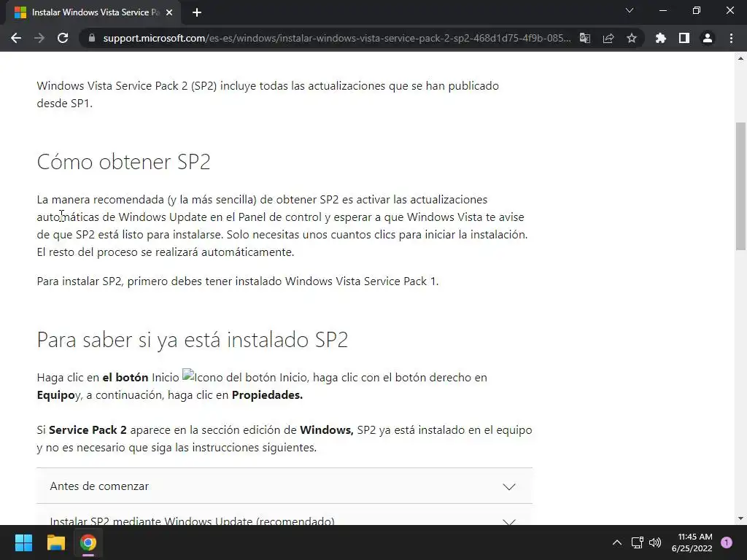This screenshot has height=560, width=747.
Task: Click the bold Service Pack 2 text
Action: pos(88,429)
